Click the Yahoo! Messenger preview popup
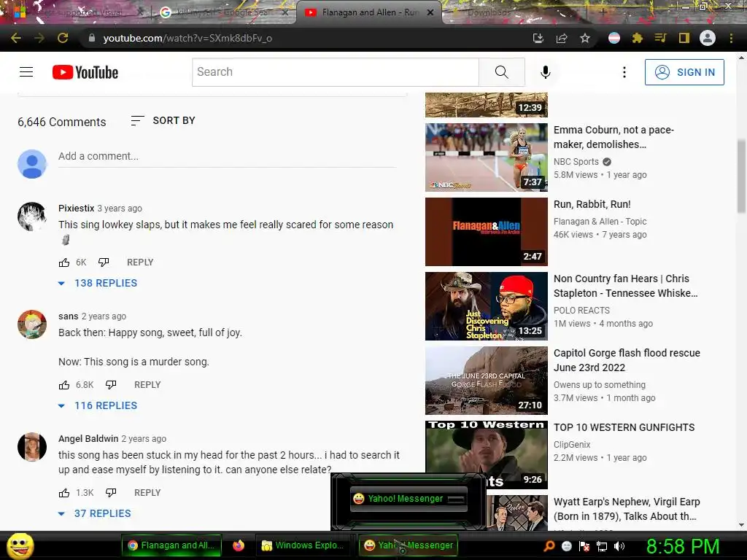Screen dimensions: 747x560 (409, 499)
